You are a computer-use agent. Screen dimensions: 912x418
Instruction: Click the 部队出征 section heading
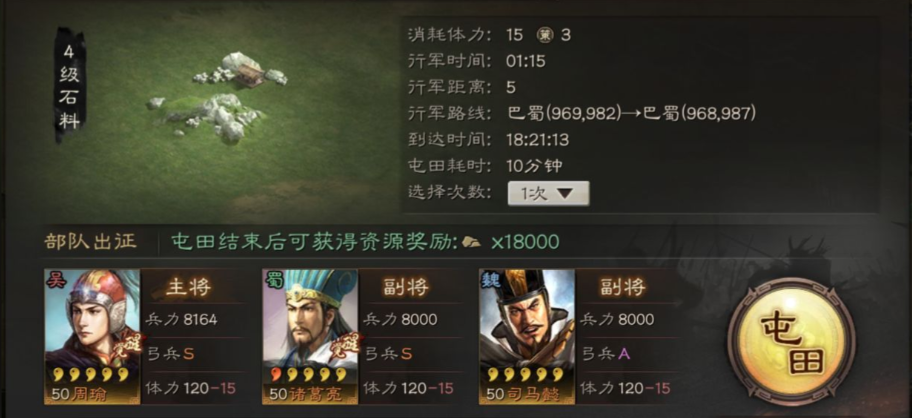(x=90, y=241)
